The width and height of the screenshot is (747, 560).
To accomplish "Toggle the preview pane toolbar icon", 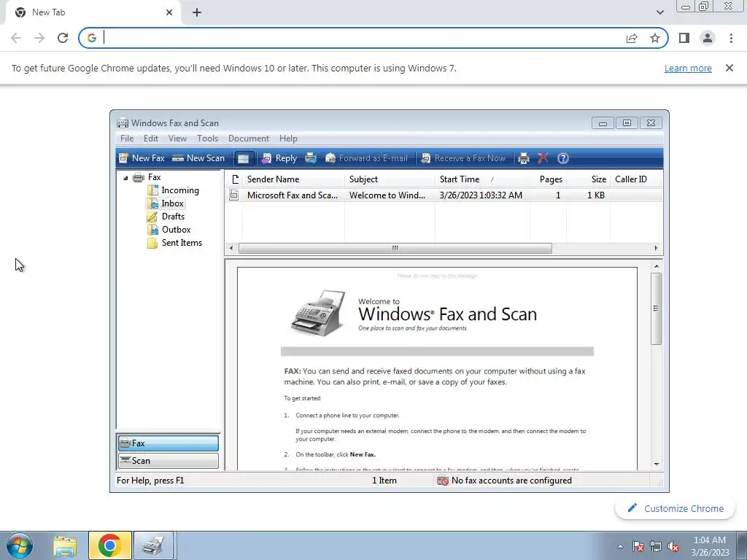I will click(x=244, y=158).
